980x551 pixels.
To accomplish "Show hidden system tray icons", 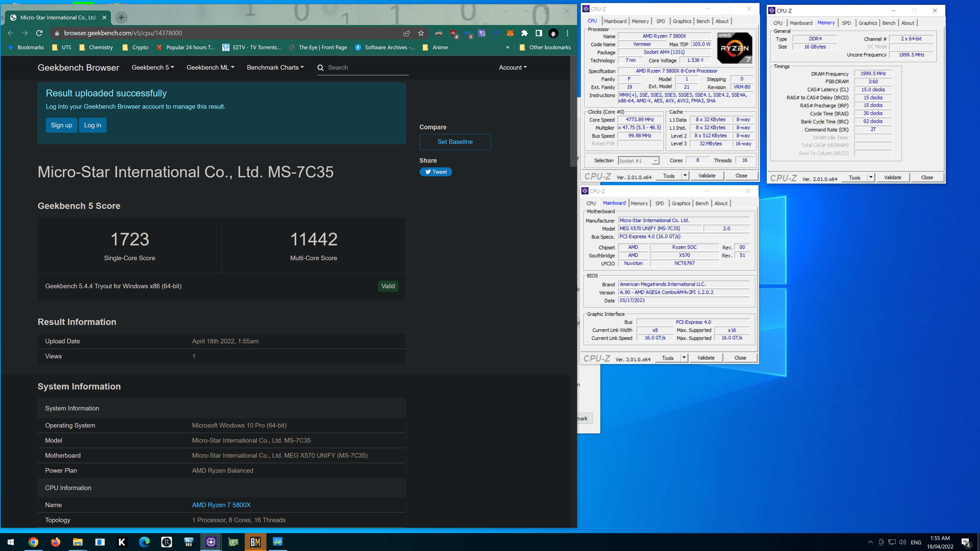I will 871,542.
